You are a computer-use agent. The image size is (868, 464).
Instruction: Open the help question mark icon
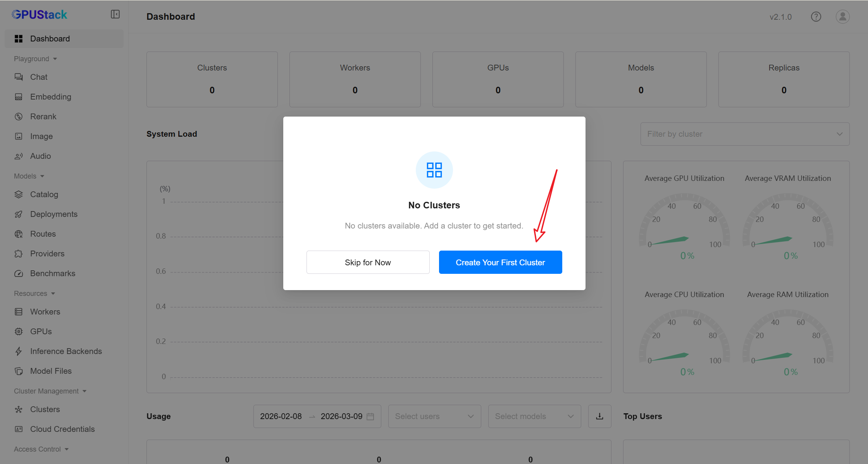[x=816, y=17]
